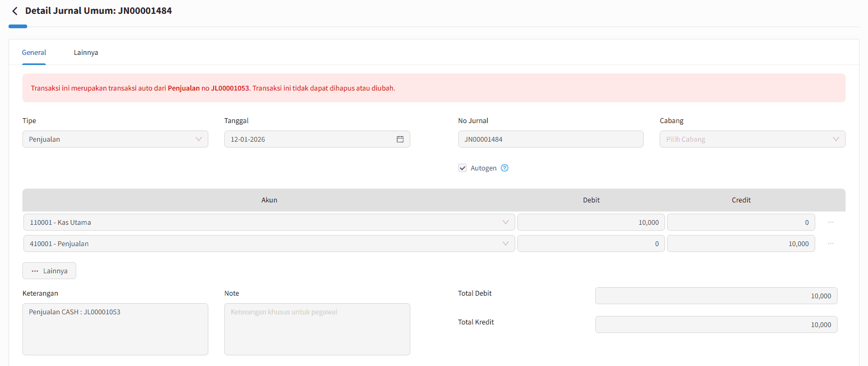The width and height of the screenshot is (868, 366).
Task: Click the Debit field for Kas Utama
Action: (x=590, y=222)
